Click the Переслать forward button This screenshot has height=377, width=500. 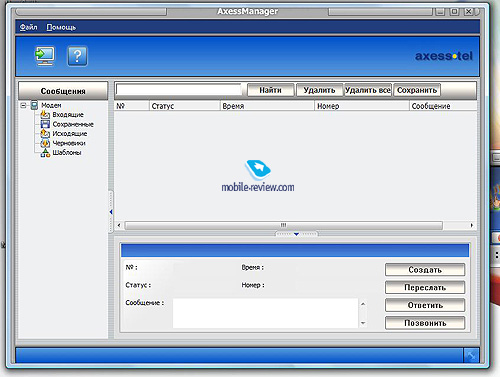pos(425,287)
